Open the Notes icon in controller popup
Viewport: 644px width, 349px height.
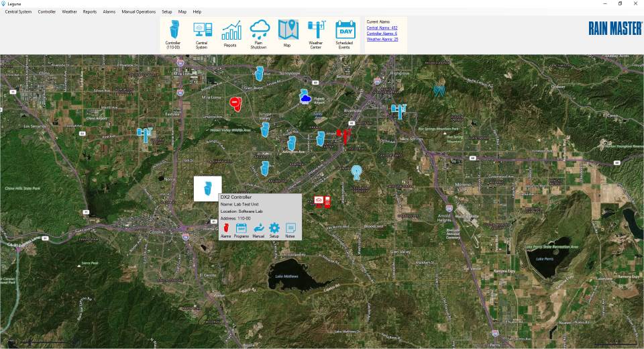pyautogui.click(x=290, y=228)
